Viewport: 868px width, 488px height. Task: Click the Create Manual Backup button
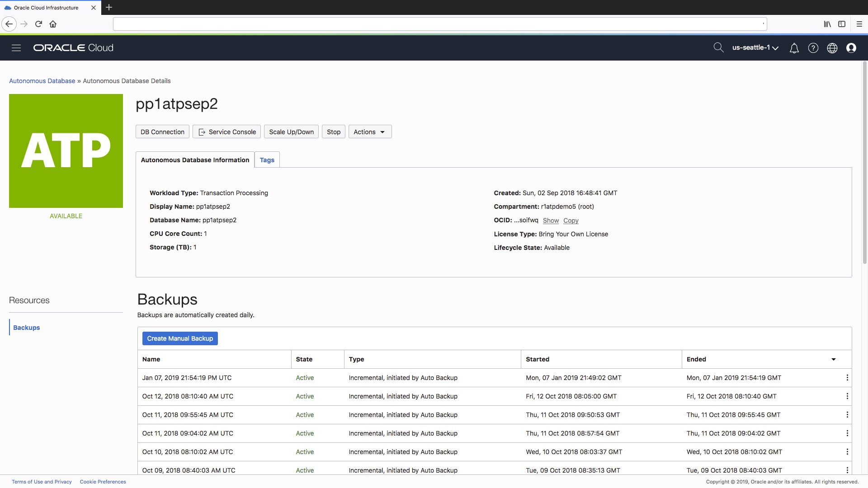(180, 338)
